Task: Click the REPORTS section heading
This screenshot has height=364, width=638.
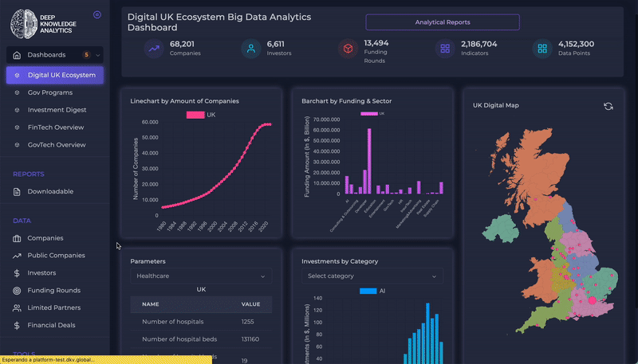Action: (x=29, y=174)
